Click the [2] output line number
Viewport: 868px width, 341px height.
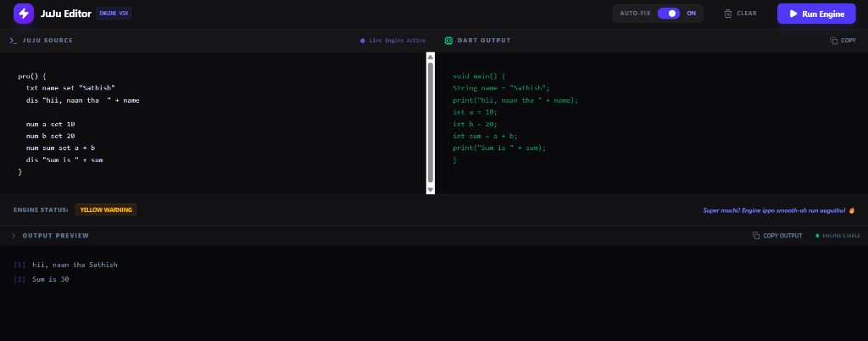click(x=19, y=280)
